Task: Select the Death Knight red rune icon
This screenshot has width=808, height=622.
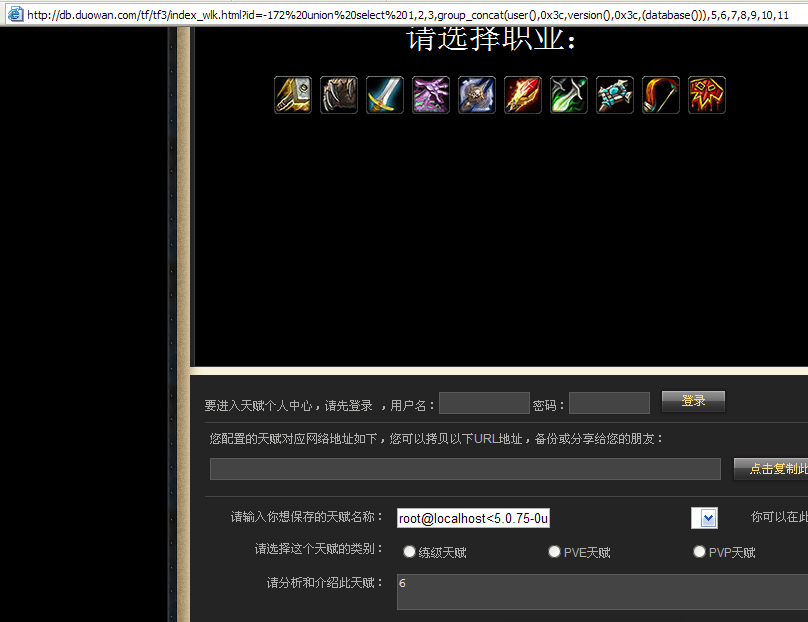Action: (706, 95)
